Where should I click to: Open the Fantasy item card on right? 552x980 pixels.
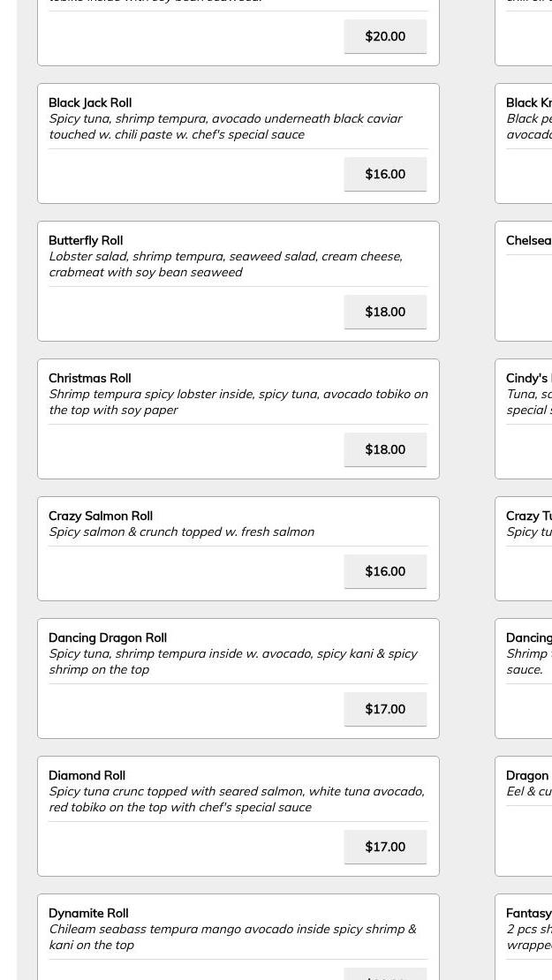point(523,937)
